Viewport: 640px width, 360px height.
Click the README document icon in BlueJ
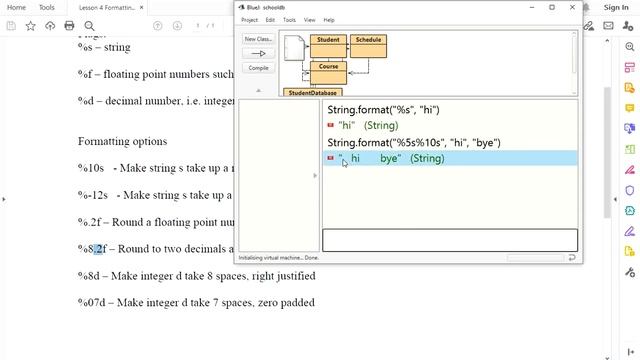coord(294,48)
